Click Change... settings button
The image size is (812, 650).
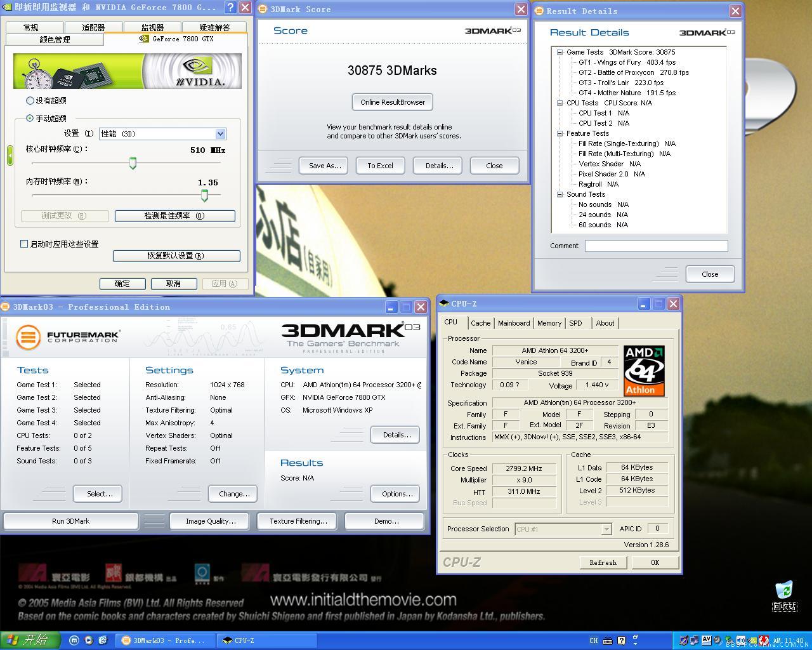(234, 494)
